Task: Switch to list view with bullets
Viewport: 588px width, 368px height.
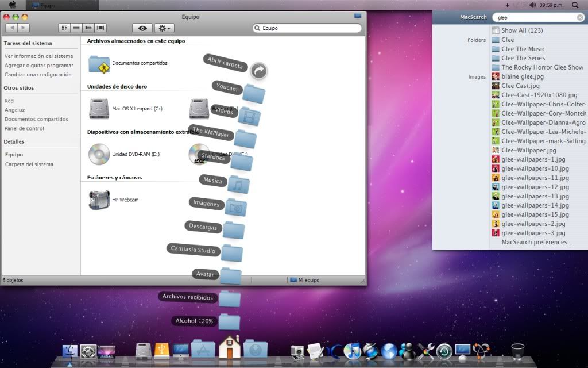Action: point(88,28)
